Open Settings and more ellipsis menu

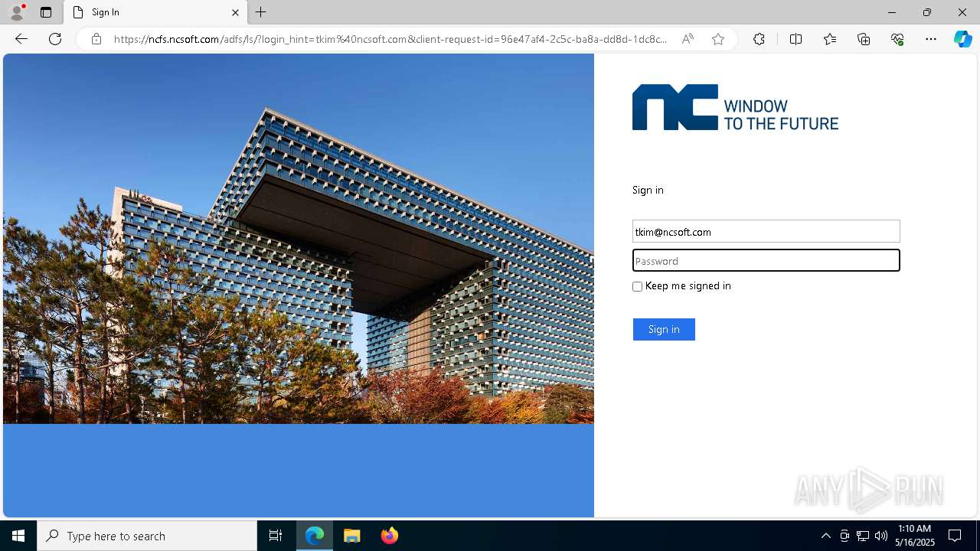931,39
